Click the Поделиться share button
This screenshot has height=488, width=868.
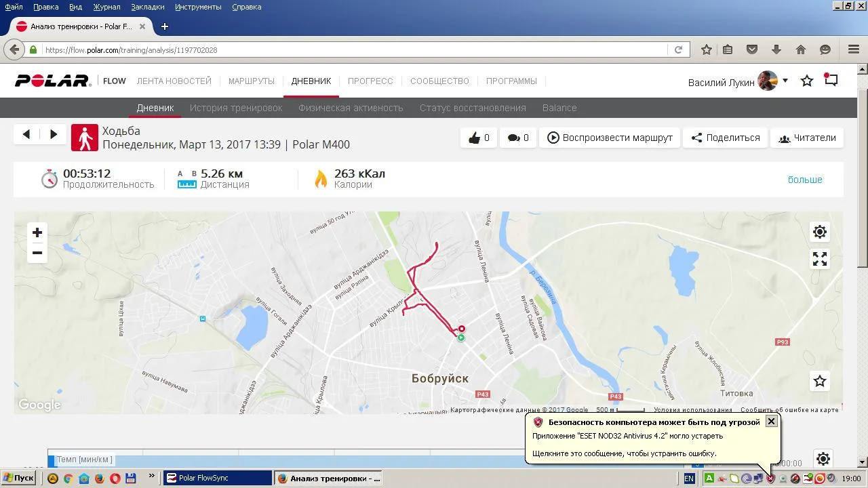tap(725, 138)
